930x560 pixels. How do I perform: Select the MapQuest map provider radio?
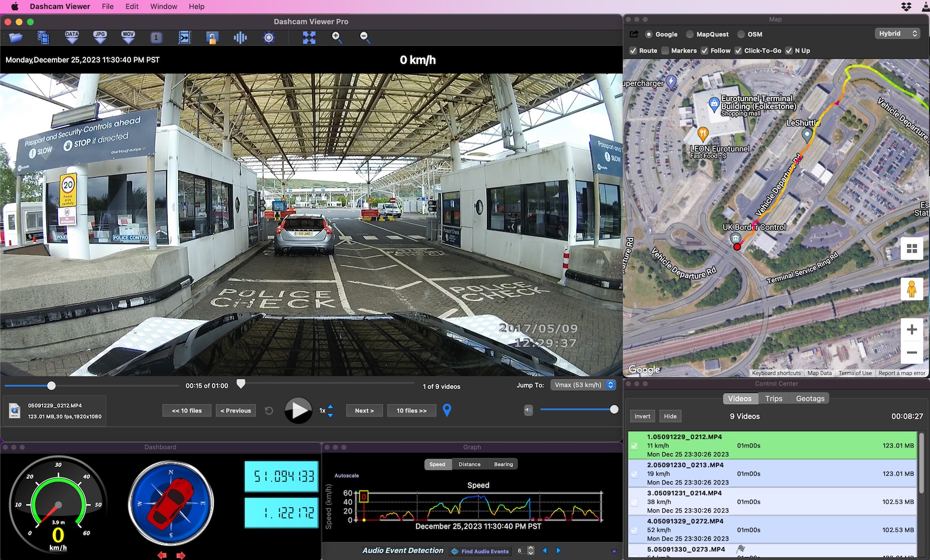(x=690, y=34)
